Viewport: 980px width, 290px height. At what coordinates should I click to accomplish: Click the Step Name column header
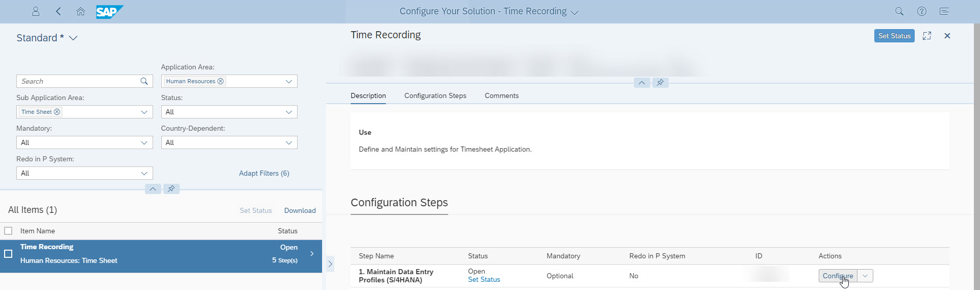[x=376, y=256]
